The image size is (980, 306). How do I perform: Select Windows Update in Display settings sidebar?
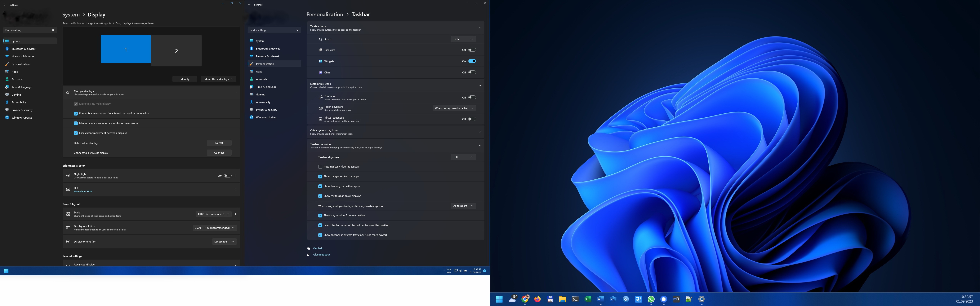22,117
